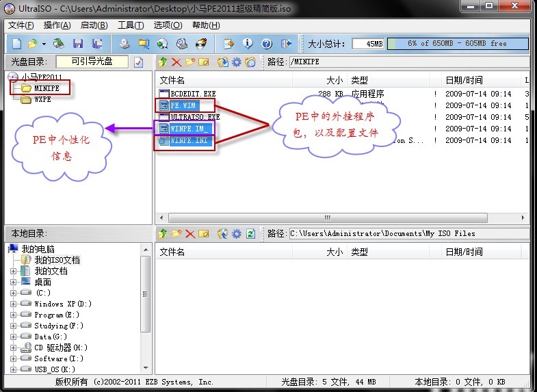Image resolution: width=537 pixels, height=392 pixels.
Task: Click the local tree vertical scrollbar thumb
Action: 146,294
